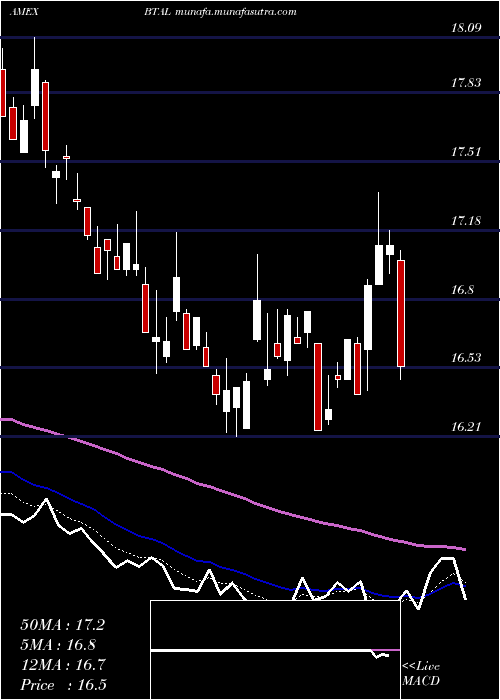
Task: Click the 12MA : 16.7 legend entry
Action: [63, 665]
